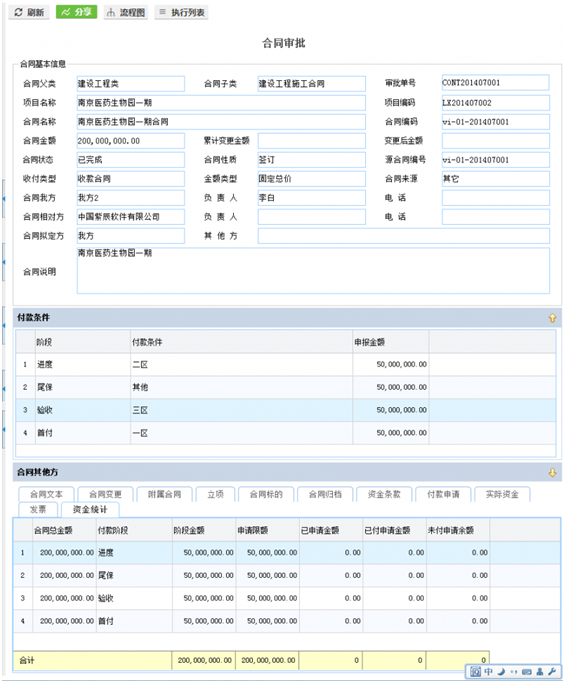The width and height of the screenshot is (563, 681).
Task: Select the 进度 row in 付款条件 table
Action: (286, 365)
